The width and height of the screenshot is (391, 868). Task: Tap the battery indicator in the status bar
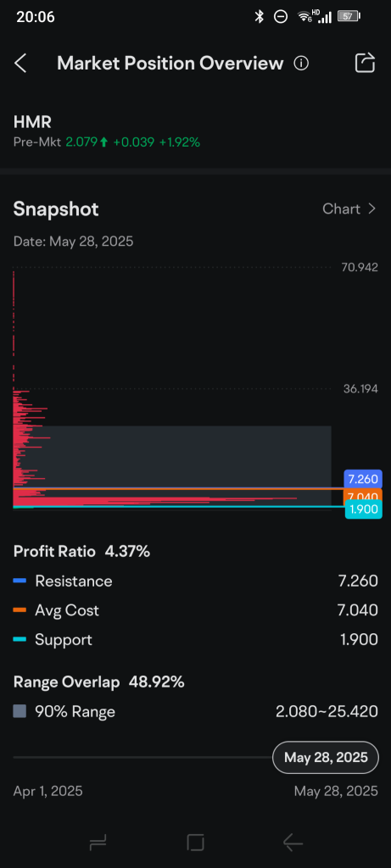click(349, 17)
